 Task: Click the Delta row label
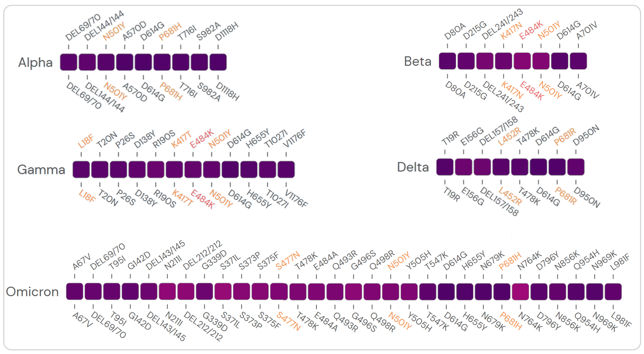point(413,167)
